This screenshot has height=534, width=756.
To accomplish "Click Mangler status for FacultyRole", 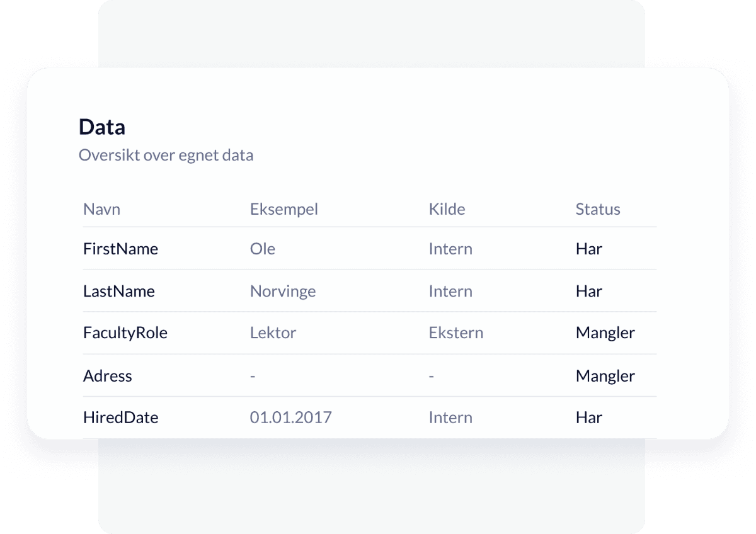I will (x=605, y=333).
